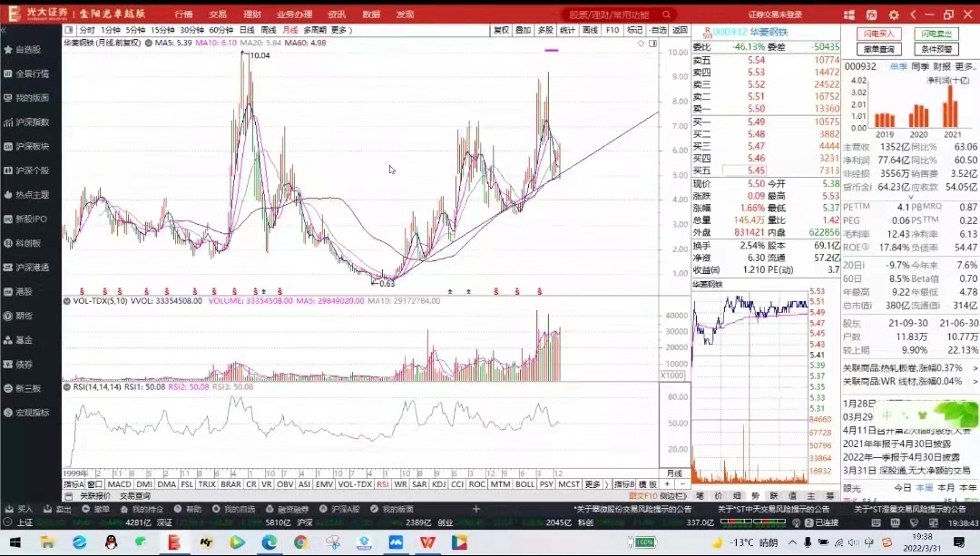Expand 更多 indicators next to MCST tab
Viewport: 980px width, 556px height.
coord(593,484)
